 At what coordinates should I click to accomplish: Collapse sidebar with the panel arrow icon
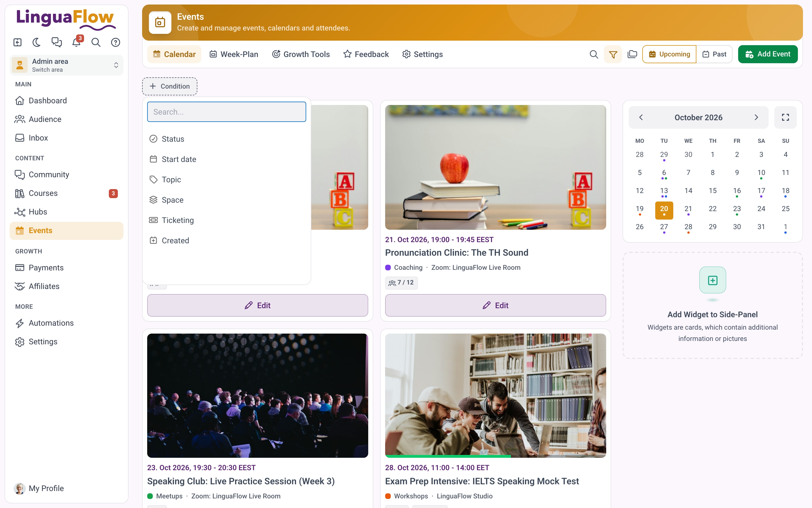coord(17,42)
